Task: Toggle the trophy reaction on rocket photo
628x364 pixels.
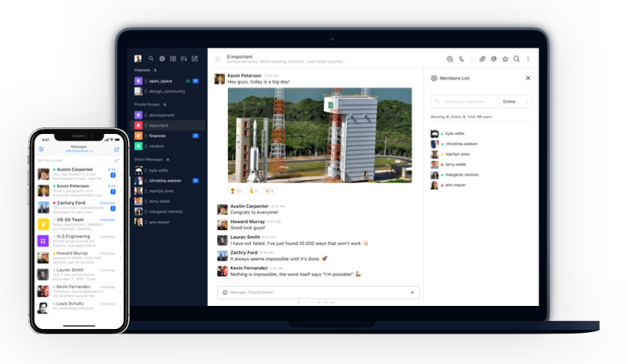Action: 235,191
